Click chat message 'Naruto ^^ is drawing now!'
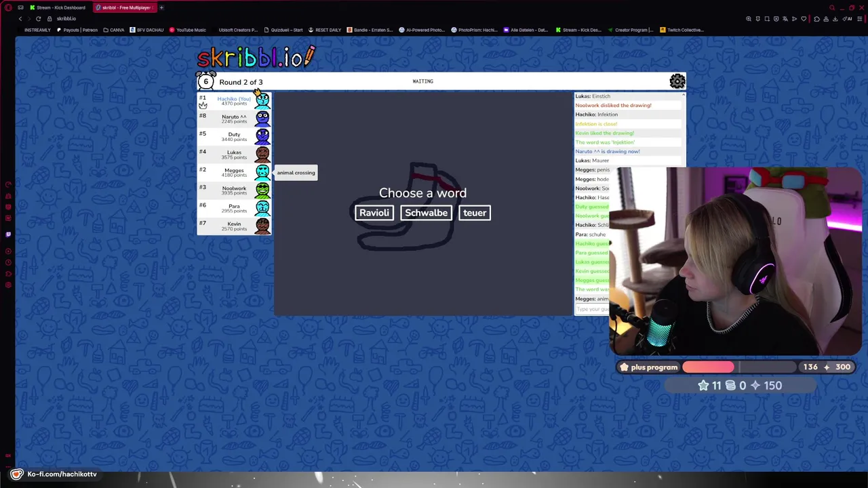 coord(608,151)
